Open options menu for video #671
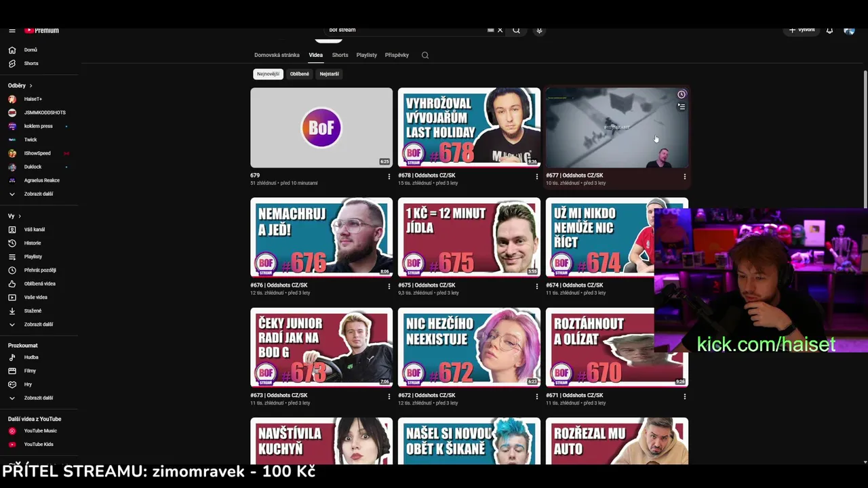The width and height of the screenshot is (868, 488). pos(684,396)
